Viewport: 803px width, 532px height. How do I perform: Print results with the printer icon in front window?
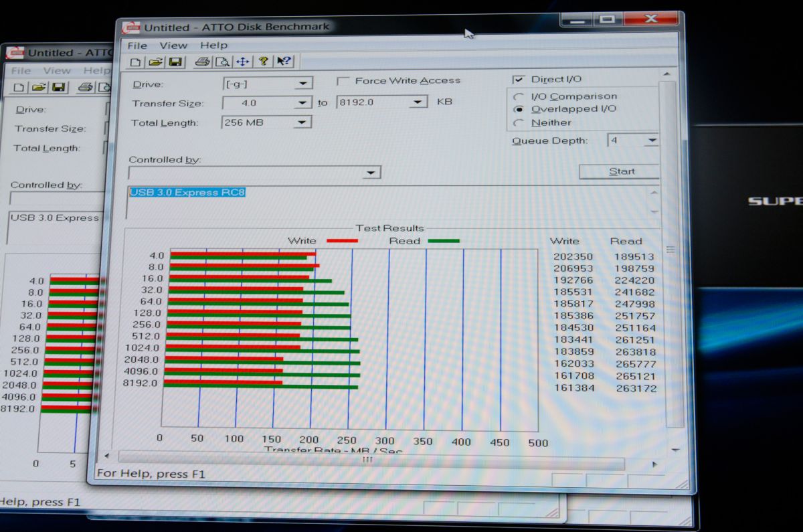click(201, 62)
